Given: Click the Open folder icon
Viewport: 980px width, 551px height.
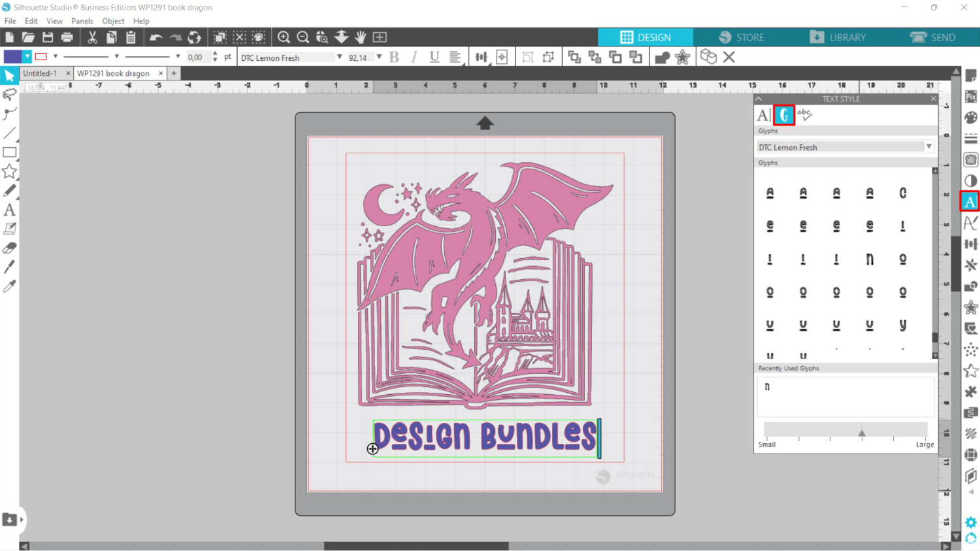Looking at the screenshot, I should [x=28, y=37].
